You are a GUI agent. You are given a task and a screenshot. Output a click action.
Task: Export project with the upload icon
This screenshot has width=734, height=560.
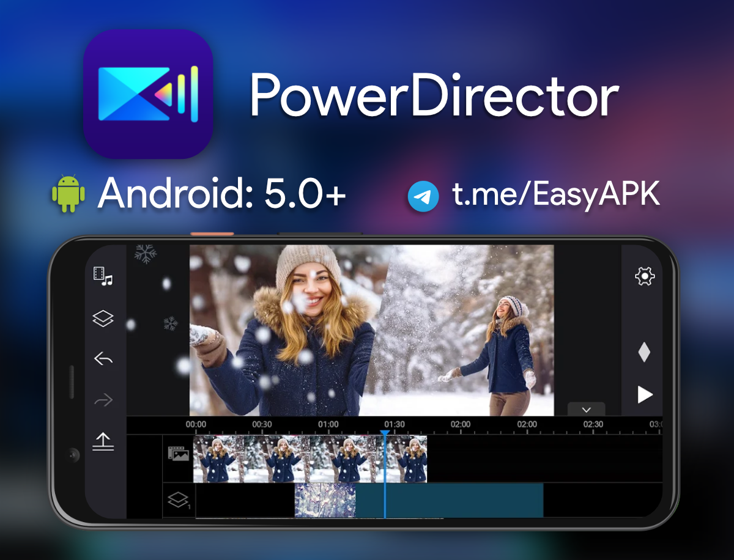103,441
